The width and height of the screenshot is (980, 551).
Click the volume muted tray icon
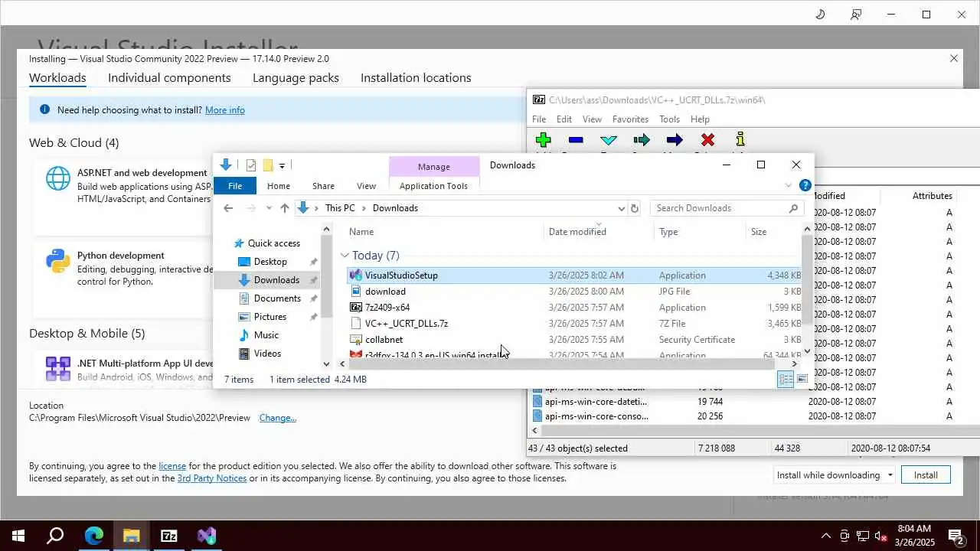pyautogui.click(x=882, y=536)
